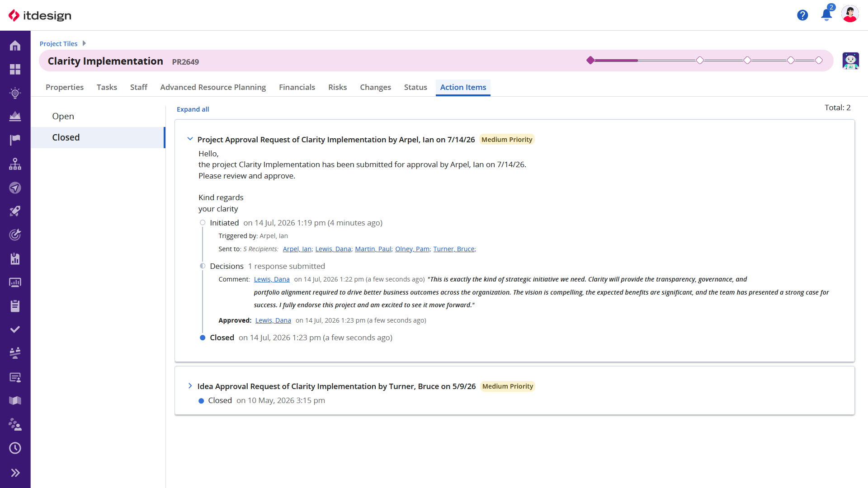Select the Action Items tab

click(463, 87)
